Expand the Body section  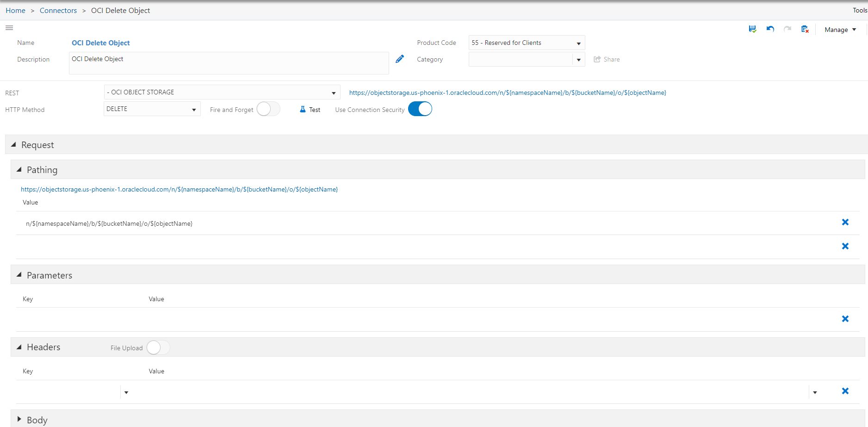point(19,419)
